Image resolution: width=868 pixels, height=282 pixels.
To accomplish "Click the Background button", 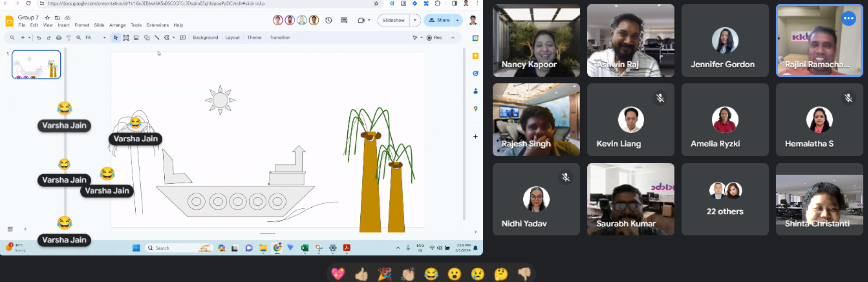I will pos(205,38).
